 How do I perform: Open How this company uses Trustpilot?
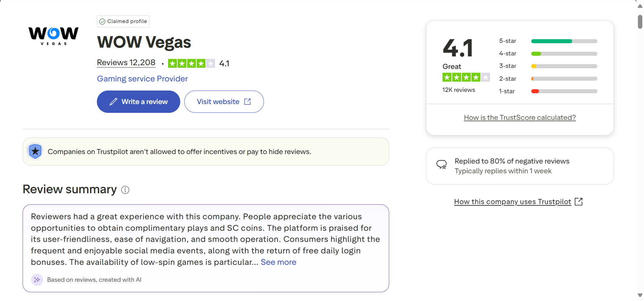[512, 202]
